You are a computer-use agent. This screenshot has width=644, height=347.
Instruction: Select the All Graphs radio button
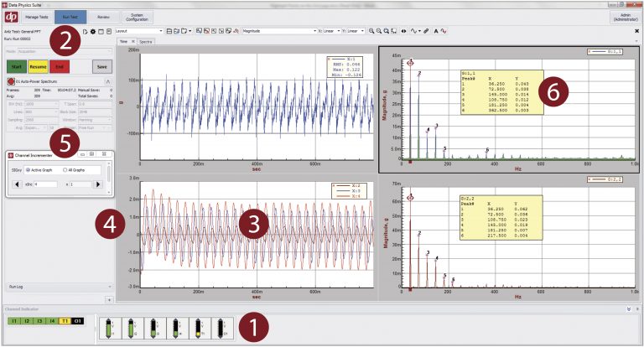point(66,168)
